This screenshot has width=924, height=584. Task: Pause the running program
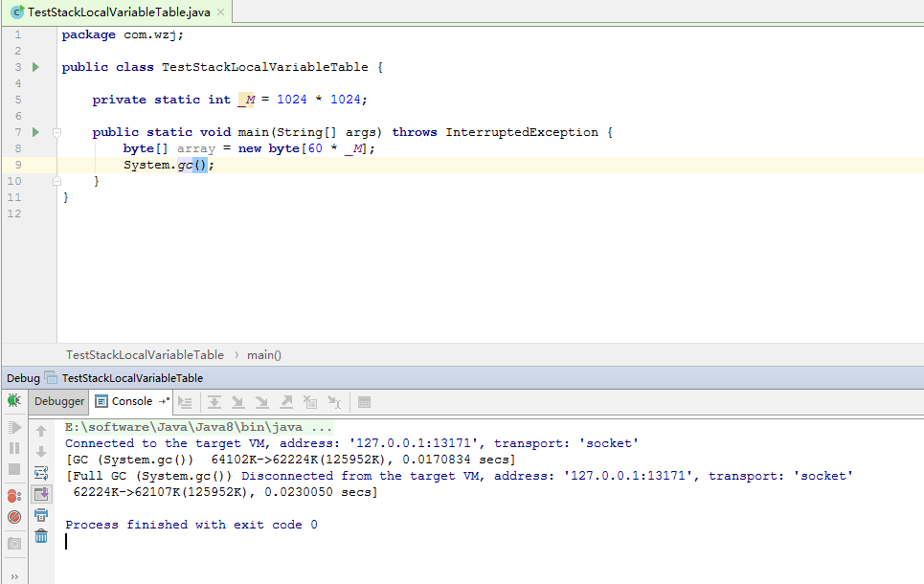pyautogui.click(x=14, y=448)
